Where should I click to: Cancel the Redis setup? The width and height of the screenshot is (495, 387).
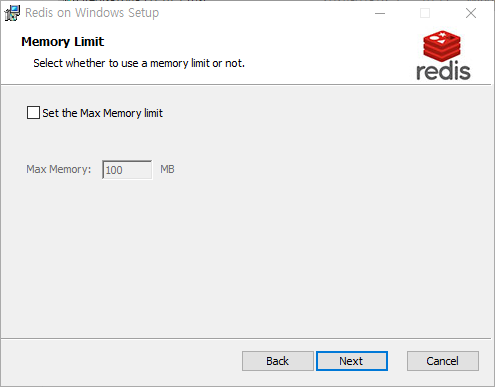443,361
